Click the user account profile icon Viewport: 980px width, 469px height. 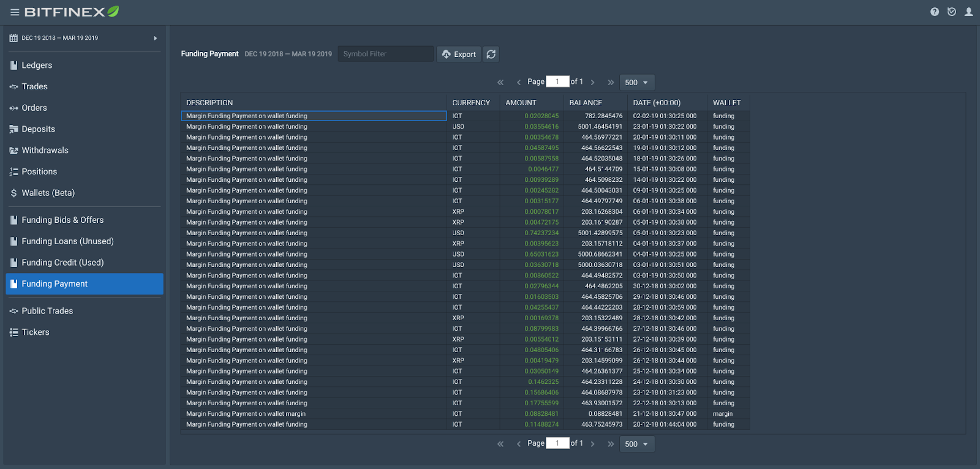pyautogui.click(x=968, y=12)
